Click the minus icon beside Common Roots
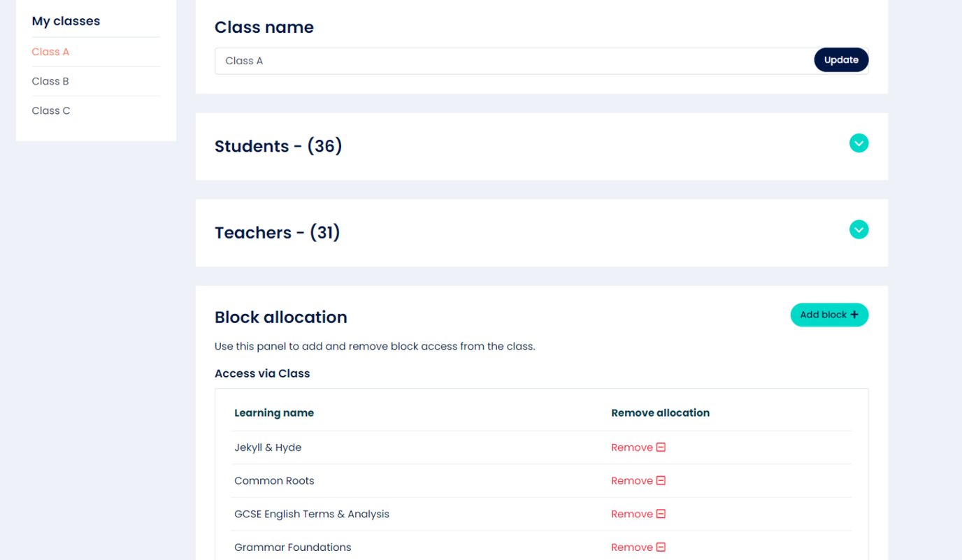Screen dimensions: 962x560 (x=660, y=480)
